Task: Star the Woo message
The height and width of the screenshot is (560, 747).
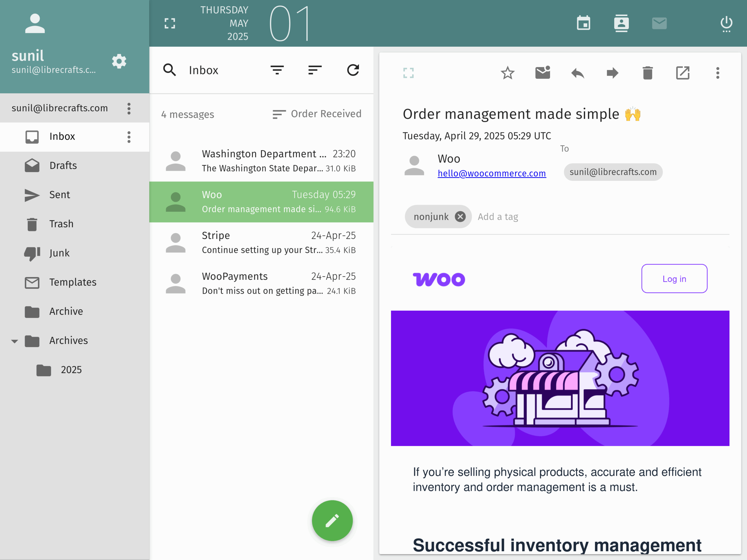Action: pyautogui.click(x=507, y=73)
